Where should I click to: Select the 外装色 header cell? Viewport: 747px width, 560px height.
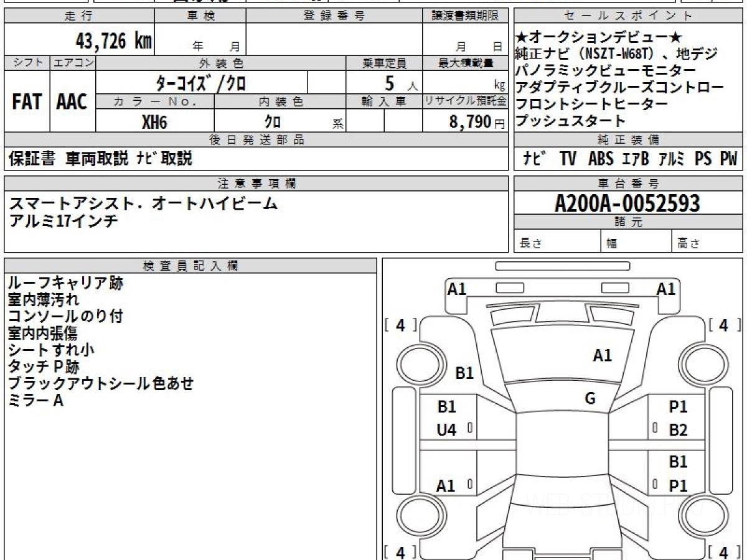click(221, 63)
